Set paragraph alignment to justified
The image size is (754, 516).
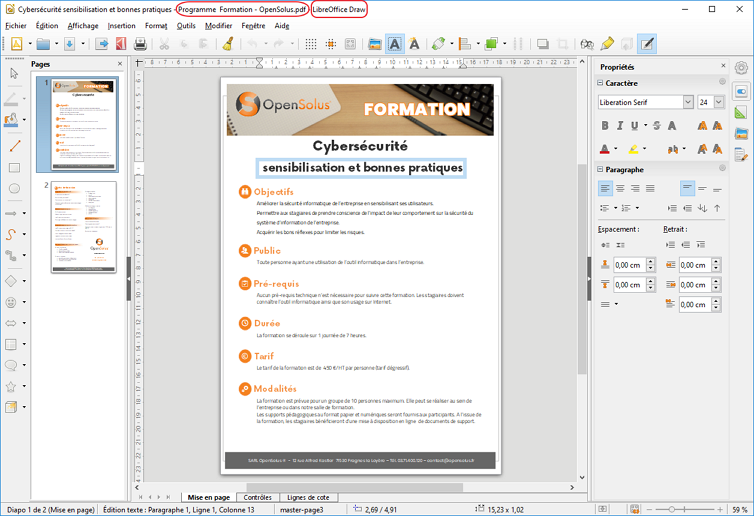click(650, 189)
